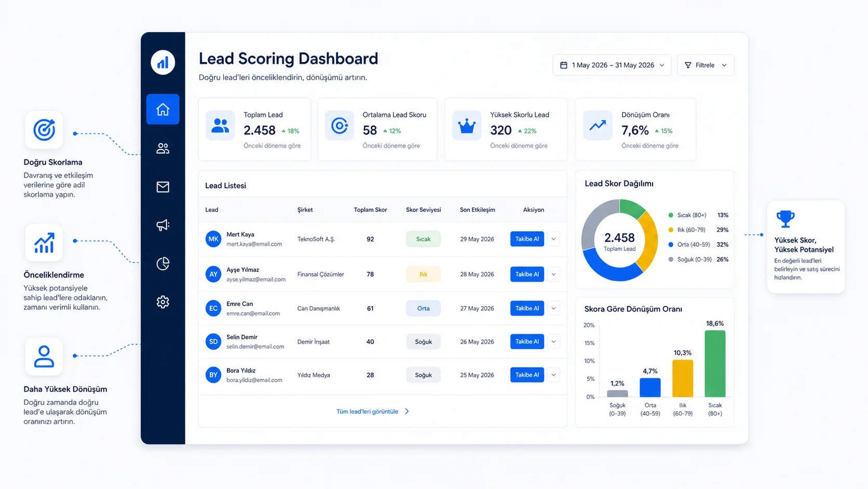Expand action chevron in Selin Demir row

click(553, 341)
